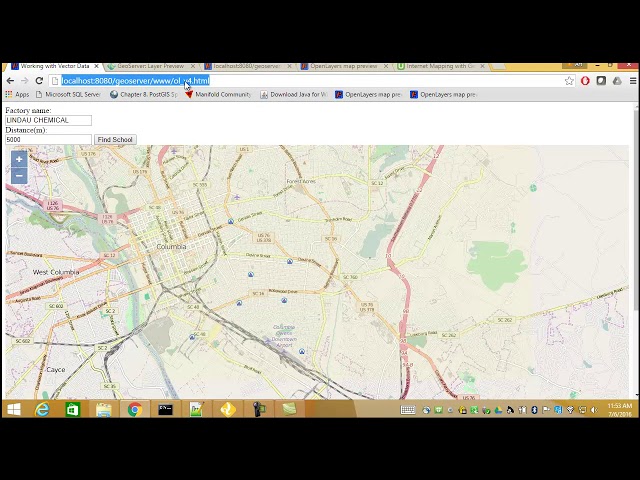This screenshot has width=640, height=480.
Task: Open the Microsoft SQL Server bookmark
Action: (68, 95)
